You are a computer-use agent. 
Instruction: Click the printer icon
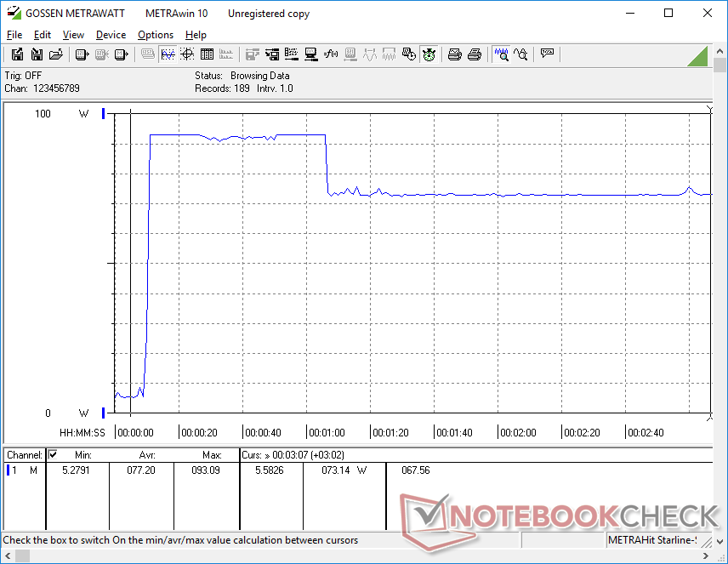475,54
